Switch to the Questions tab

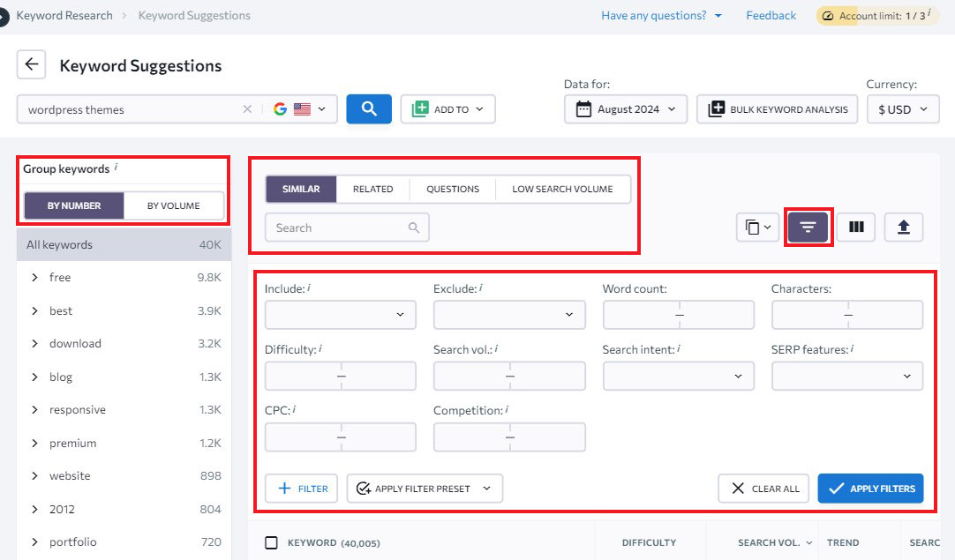(453, 189)
